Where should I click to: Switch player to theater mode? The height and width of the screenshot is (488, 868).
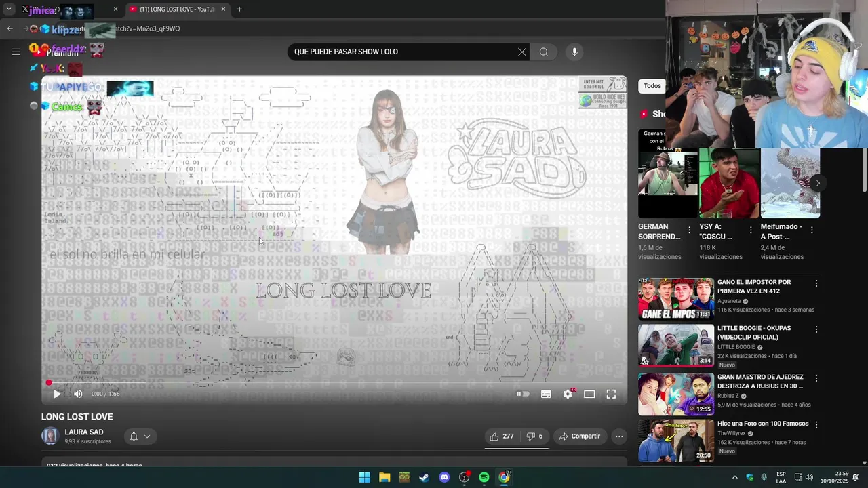point(589,394)
